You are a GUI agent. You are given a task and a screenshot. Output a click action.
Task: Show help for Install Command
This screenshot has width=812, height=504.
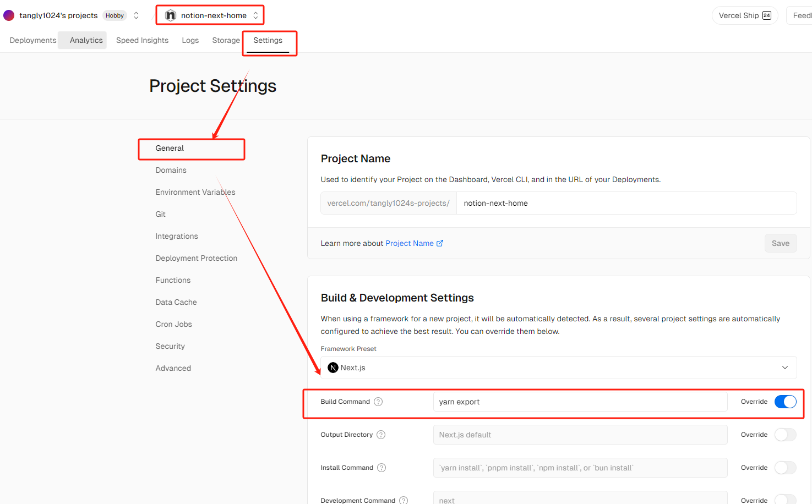pyautogui.click(x=382, y=468)
